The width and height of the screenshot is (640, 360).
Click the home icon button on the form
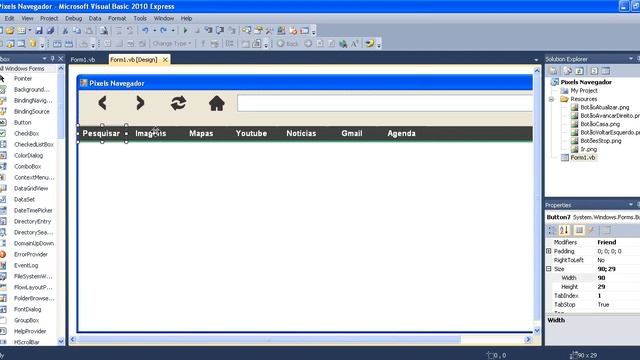tap(217, 103)
